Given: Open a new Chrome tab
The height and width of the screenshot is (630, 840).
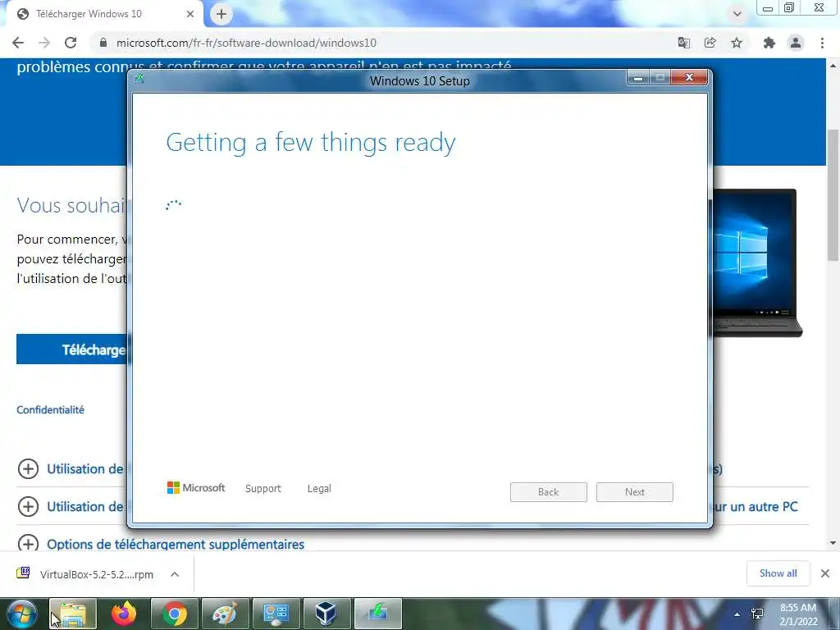Looking at the screenshot, I should click(221, 15).
